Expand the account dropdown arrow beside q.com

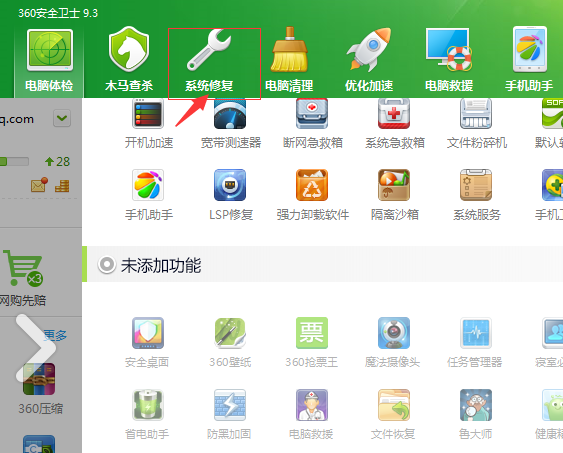coord(62,118)
